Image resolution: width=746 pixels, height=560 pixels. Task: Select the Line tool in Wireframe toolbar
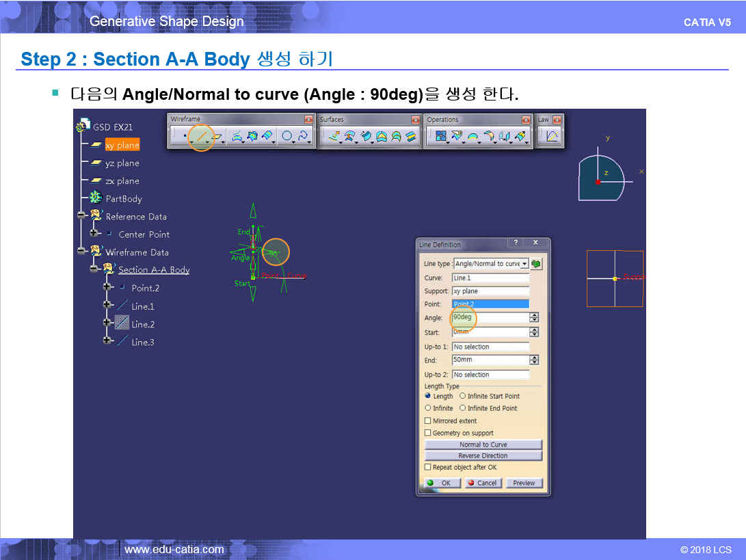tap(202, 137)
